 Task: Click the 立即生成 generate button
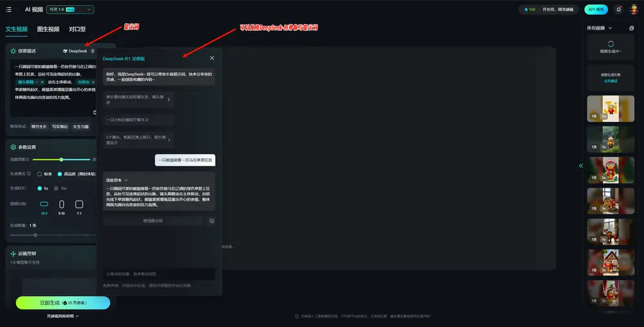[62, 302]
